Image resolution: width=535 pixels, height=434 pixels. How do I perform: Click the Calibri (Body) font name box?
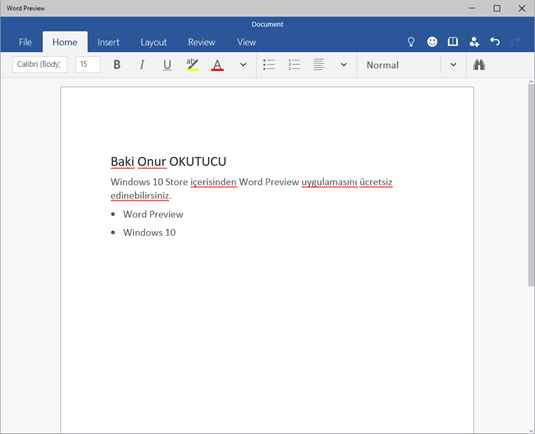tap(39, 64)
